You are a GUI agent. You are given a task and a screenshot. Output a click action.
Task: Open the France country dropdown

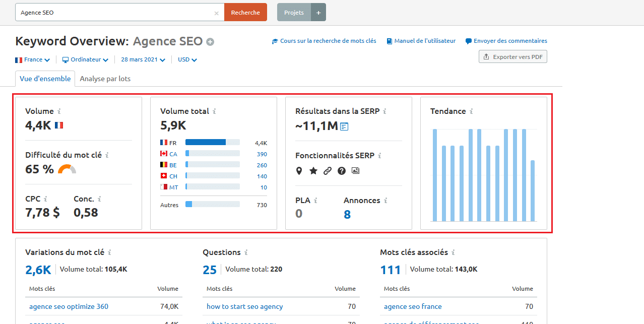pyautogui.click(x=33, y=59)
